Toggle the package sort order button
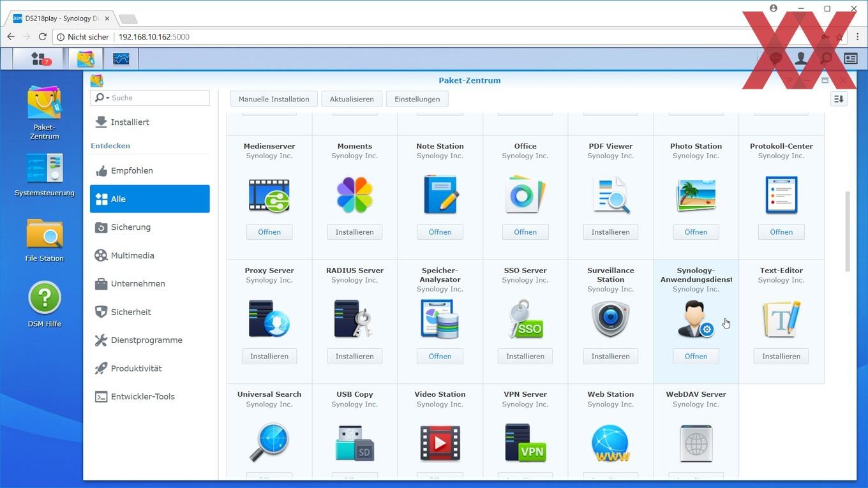 point(839,99)
